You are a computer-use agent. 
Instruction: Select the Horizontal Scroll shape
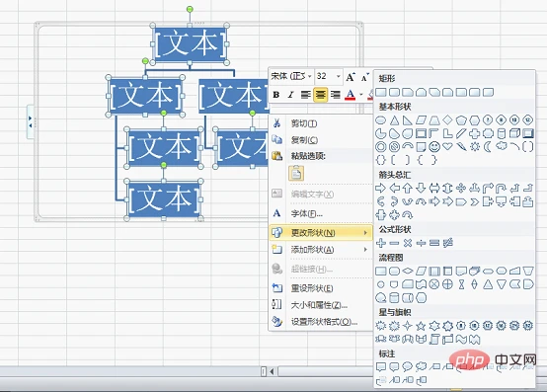pyautogui.click(x=447, y=339)
